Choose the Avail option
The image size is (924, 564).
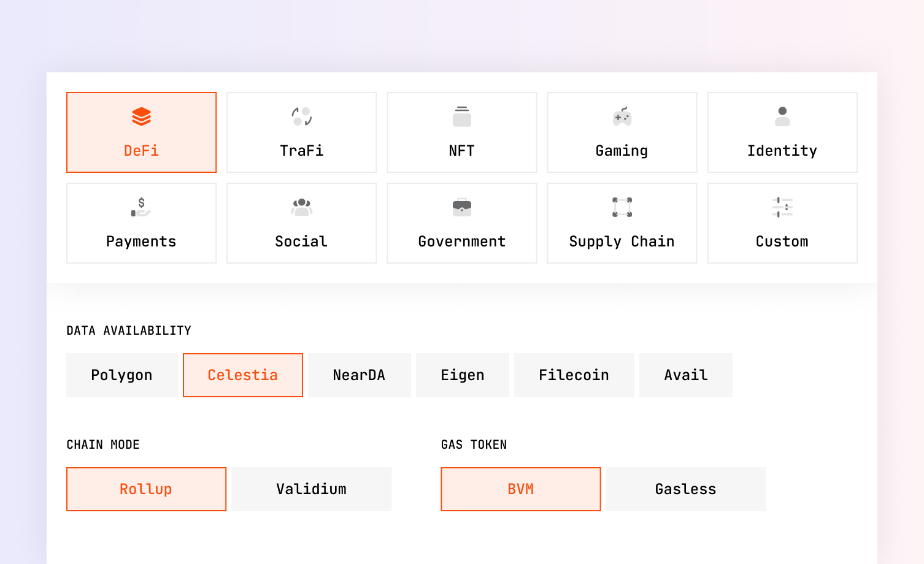[685, 375]
